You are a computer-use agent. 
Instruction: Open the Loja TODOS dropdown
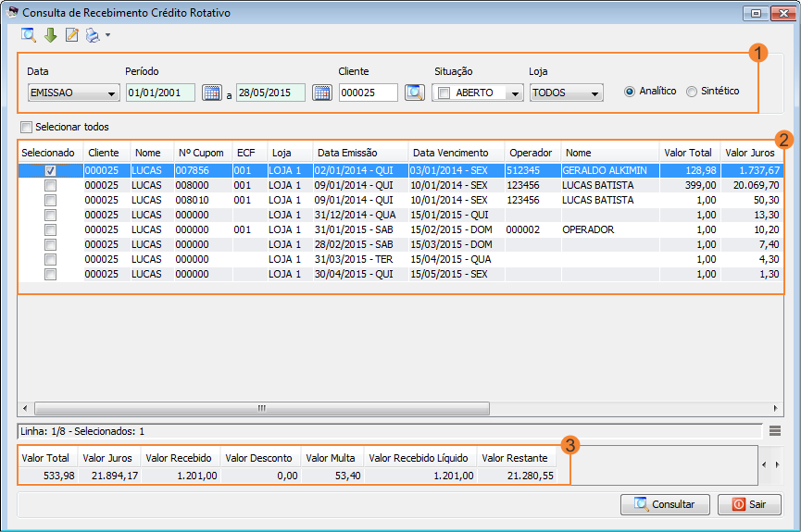pos(594,93)
